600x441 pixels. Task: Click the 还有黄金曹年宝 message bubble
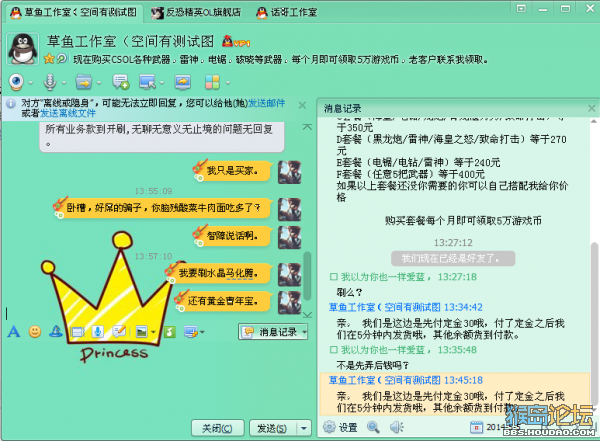coord(223,301)
